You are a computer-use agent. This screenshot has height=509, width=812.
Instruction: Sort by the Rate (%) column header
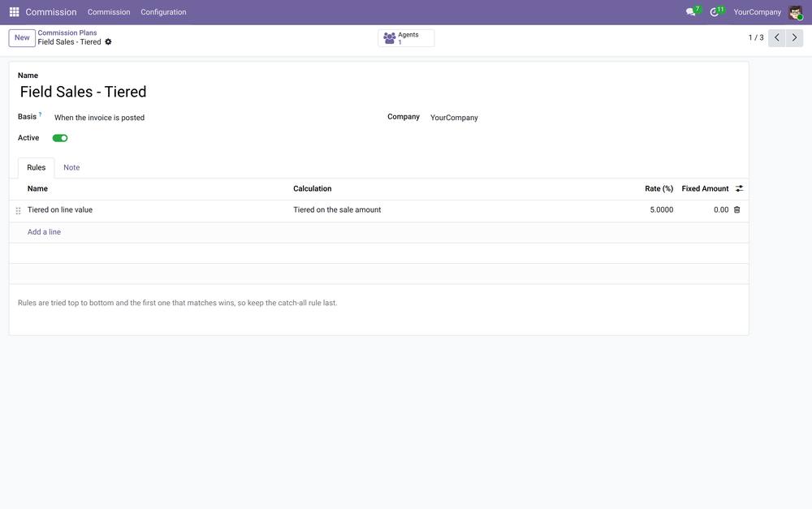659,188
